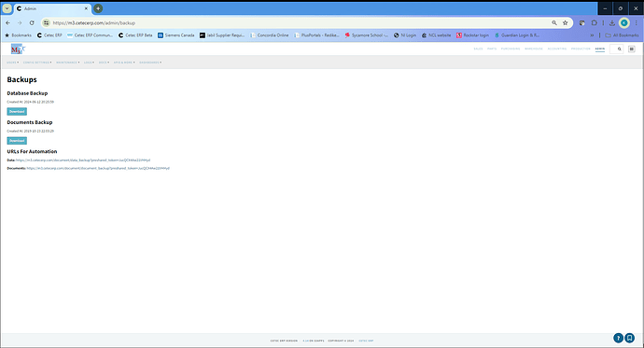Open the grid menu icon beside search

tap(632, 49)
